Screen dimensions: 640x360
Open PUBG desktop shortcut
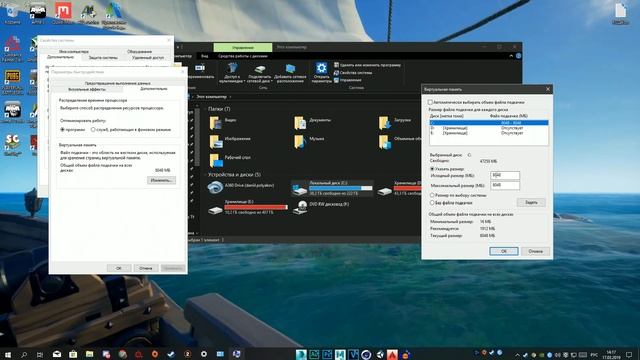pyautogui.click(x=13, y=82)
